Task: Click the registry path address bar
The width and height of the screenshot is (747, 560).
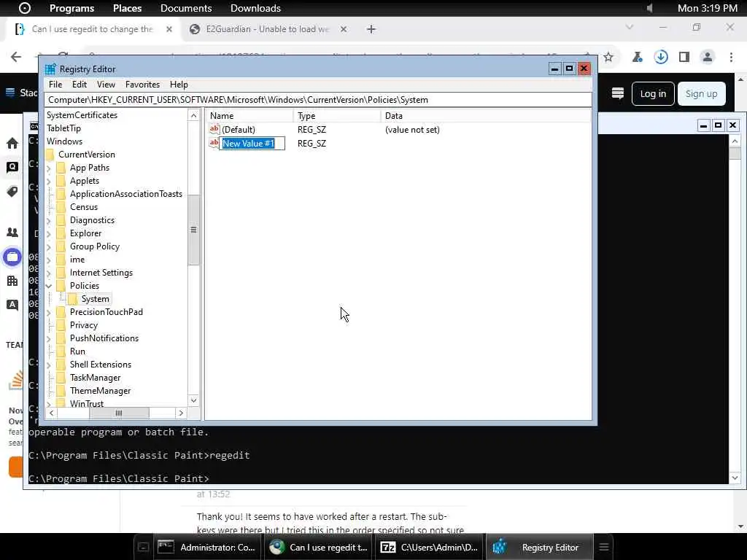Action: (318, 99)
